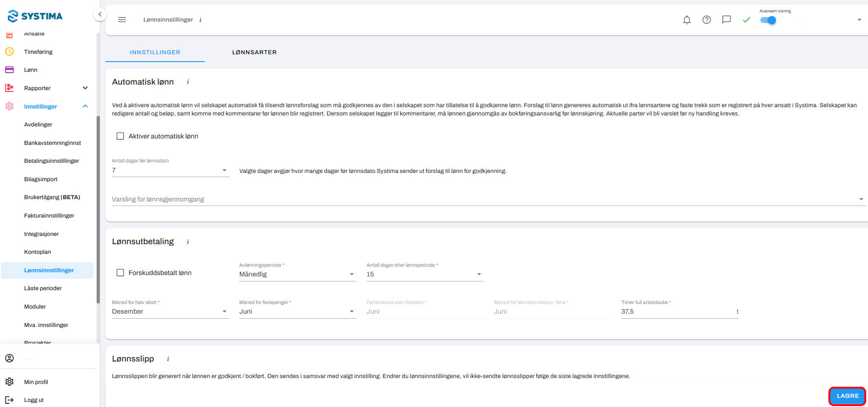Click the Min profil gear icon
868x407 pixels.
click(x=9, y=382)
